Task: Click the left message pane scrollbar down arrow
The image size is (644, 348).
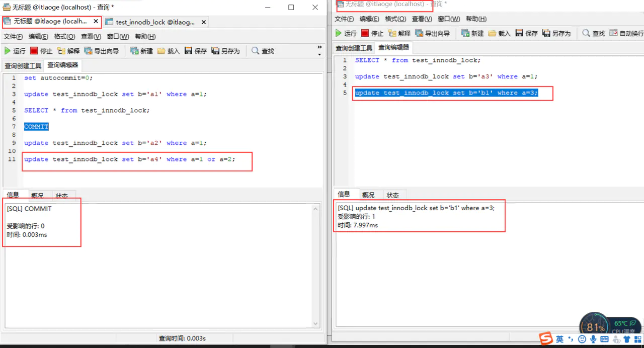Action: (316, 324)
